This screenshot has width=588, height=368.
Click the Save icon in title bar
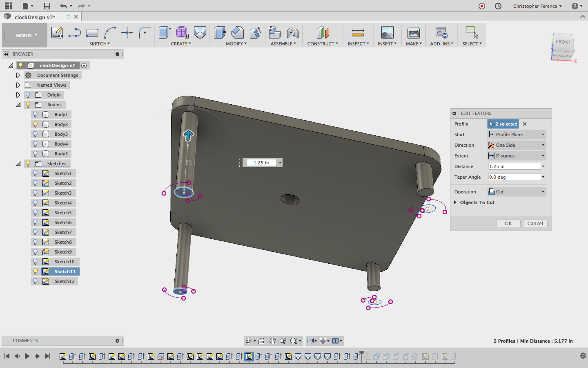click(47, 6)
